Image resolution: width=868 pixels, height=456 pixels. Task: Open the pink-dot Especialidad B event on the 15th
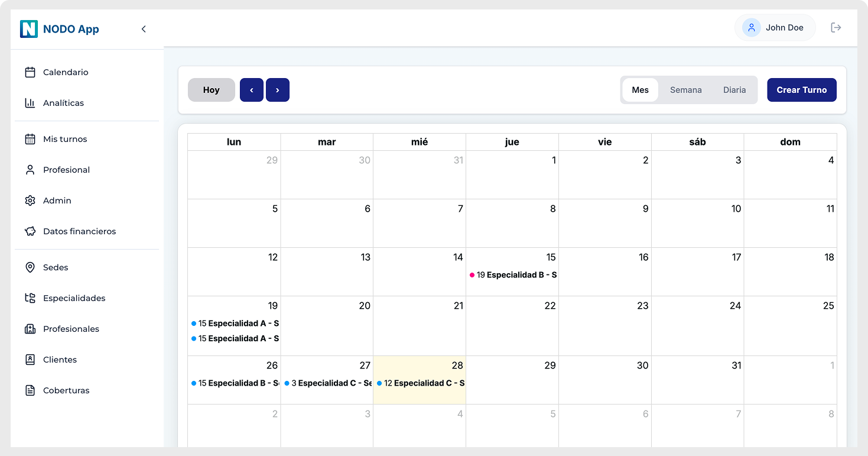[x=513, y=275]
